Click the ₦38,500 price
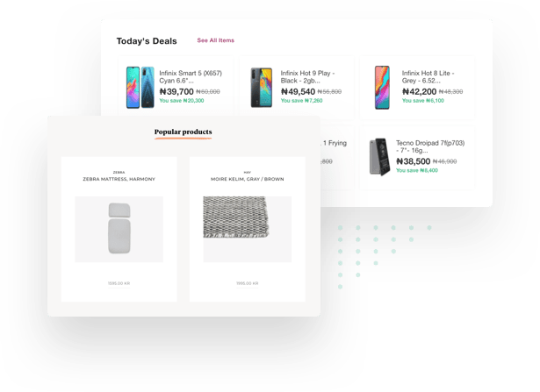Viewport: 540px width, 392px height. tap(413, 161)
